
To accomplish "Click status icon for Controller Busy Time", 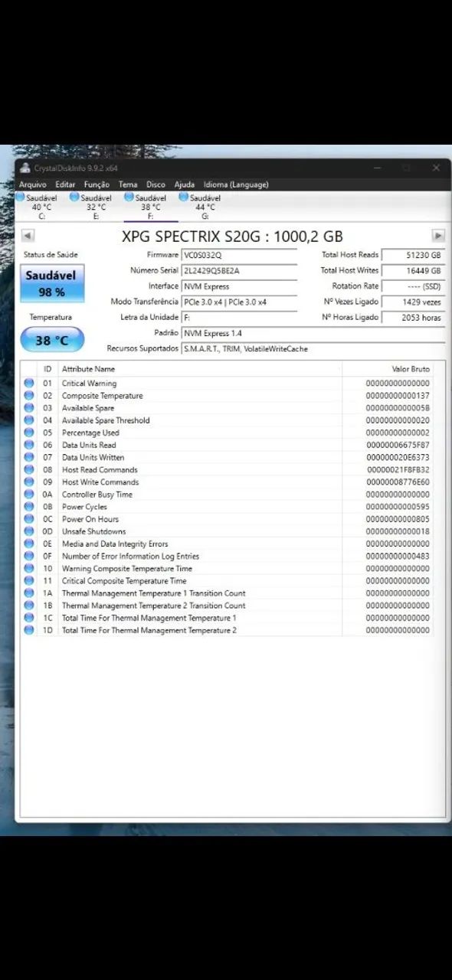I will pyautogui.click(x=29, y=495).
